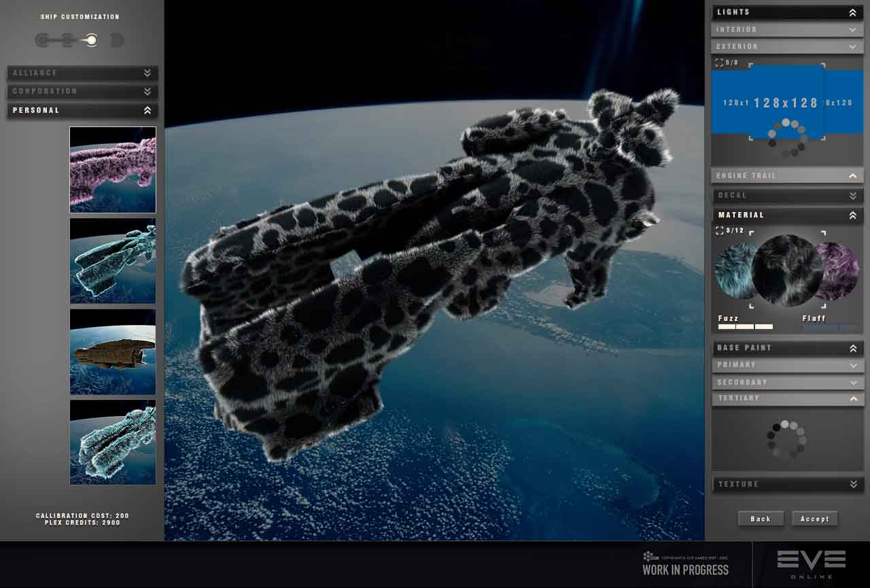
Task: Click the Ship Customization title
Action: [x=80, y=17]
